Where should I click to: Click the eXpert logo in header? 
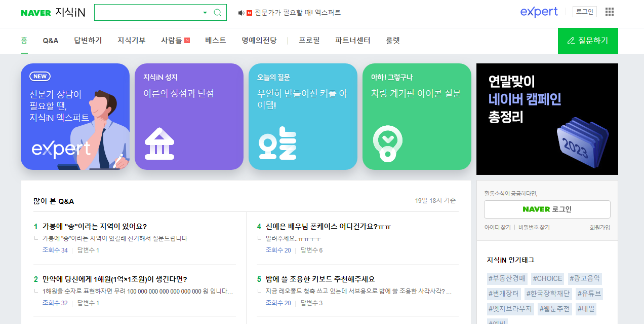(x=539, y=12)
